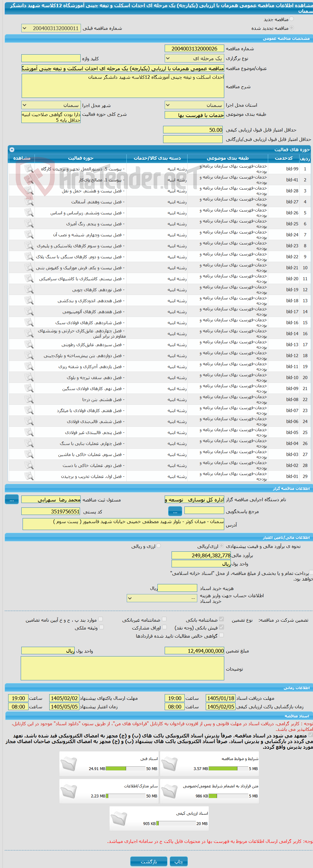
Task: Click the متن قرارداد progress bar
Action: coord(228,796)
